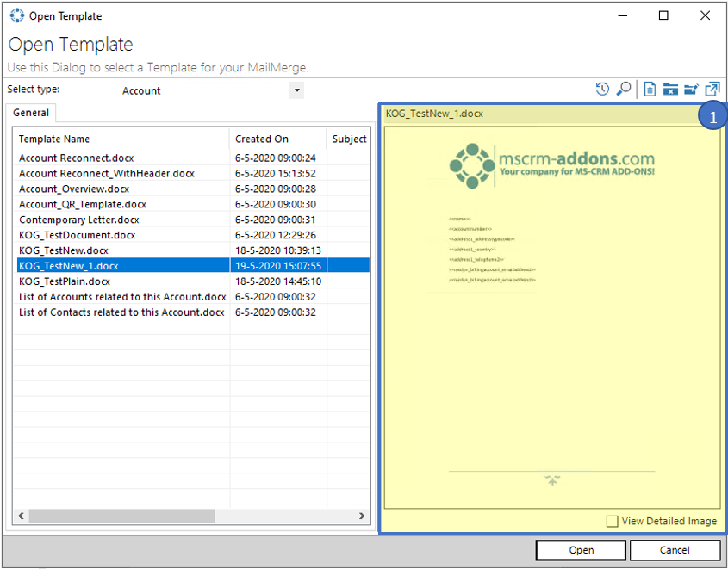Click the Cancel button
The image size is (728, 569).
[675, 550]
